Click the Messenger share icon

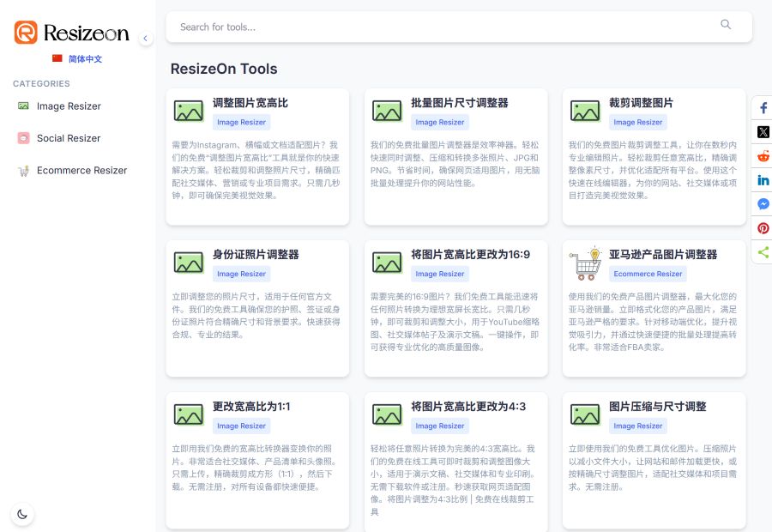763,204
